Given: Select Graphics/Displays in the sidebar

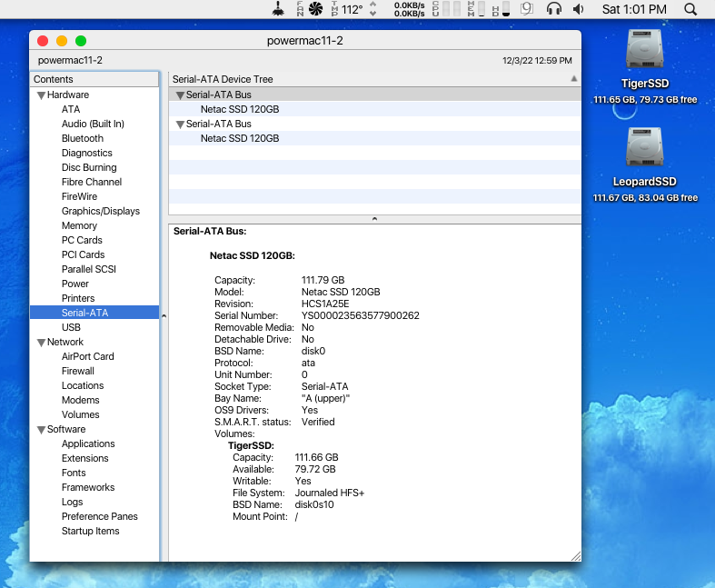Looking at the screenshot, I should (101, 211).
